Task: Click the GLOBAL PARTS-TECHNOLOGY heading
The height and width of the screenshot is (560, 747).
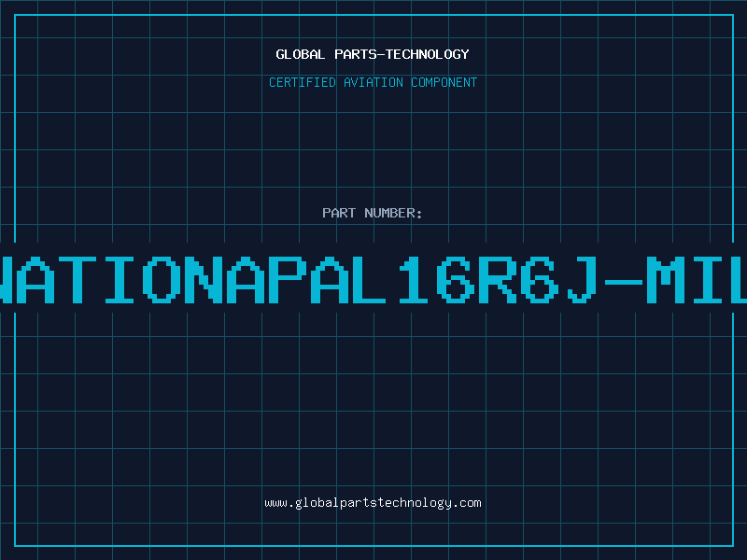Action: click(373, 54)
